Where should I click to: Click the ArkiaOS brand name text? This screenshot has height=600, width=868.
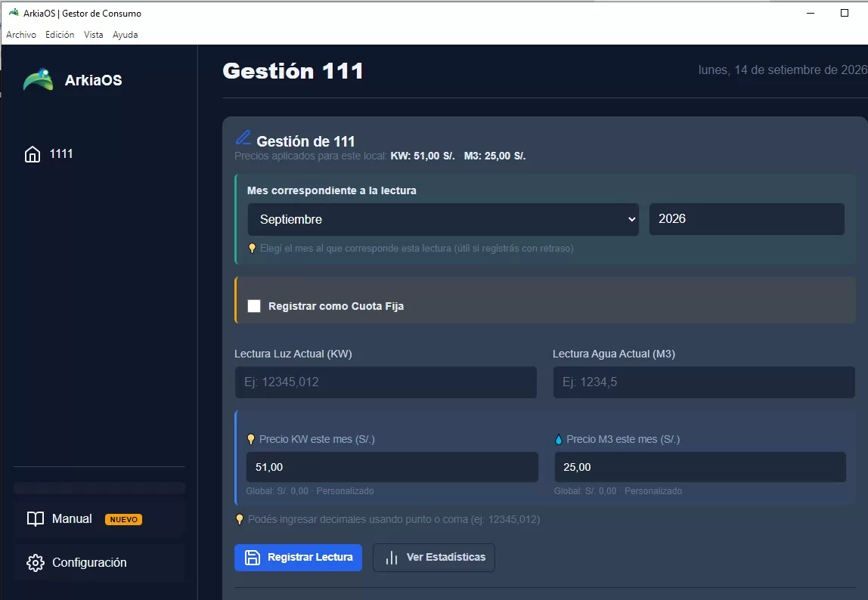point(94,80)
